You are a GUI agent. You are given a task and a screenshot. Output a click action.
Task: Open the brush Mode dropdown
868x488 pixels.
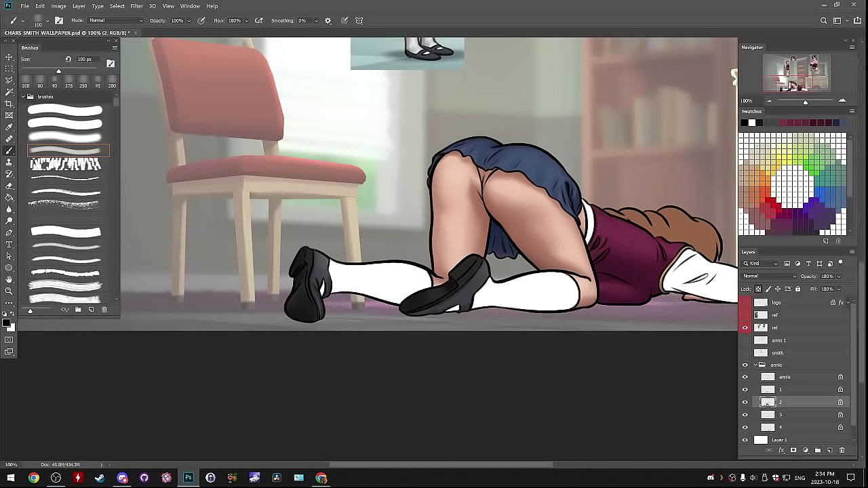[115, 20]
